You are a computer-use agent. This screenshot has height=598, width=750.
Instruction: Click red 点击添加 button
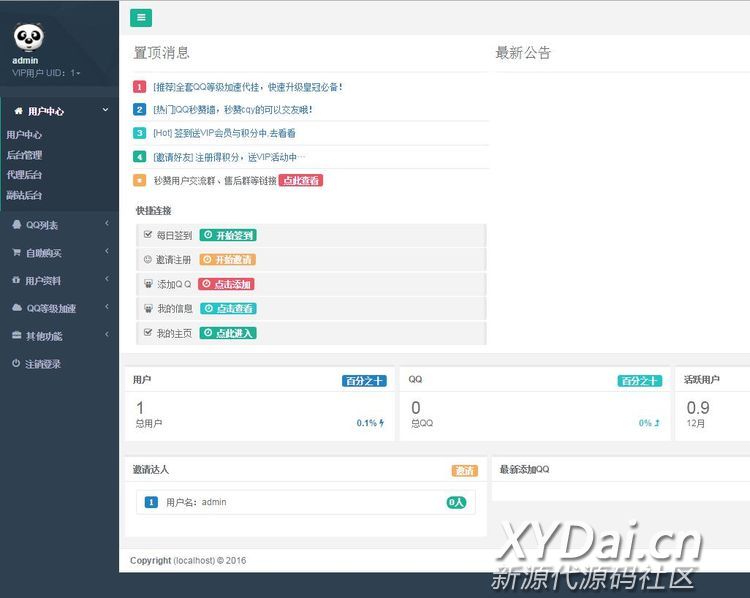(x=226, y=284)
